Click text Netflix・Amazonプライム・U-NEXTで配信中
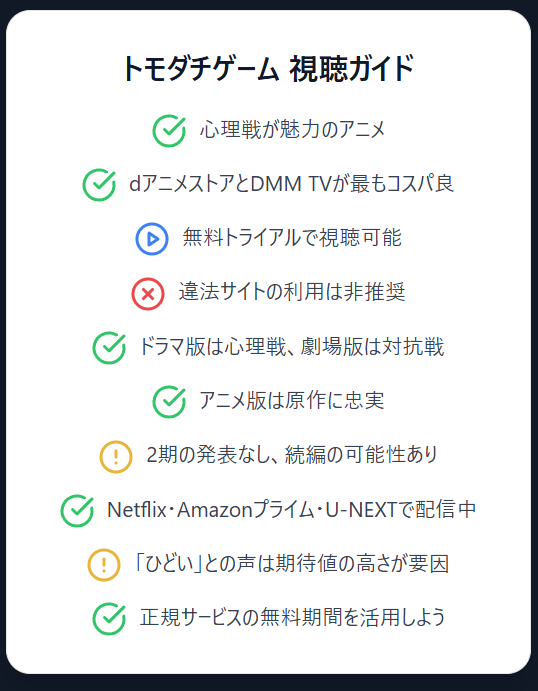 (x=292, y=510)
